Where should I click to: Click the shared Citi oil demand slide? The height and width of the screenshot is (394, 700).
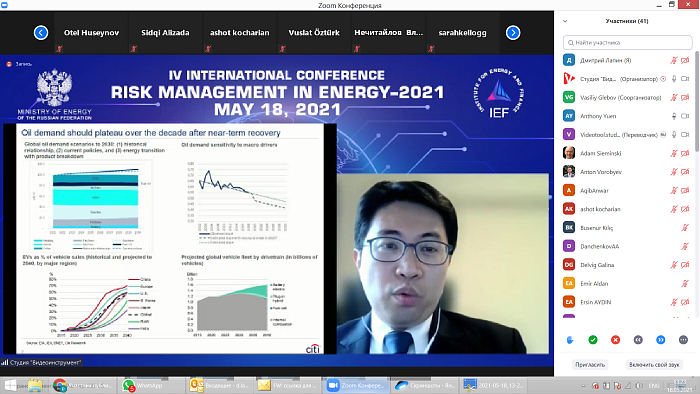170,239
